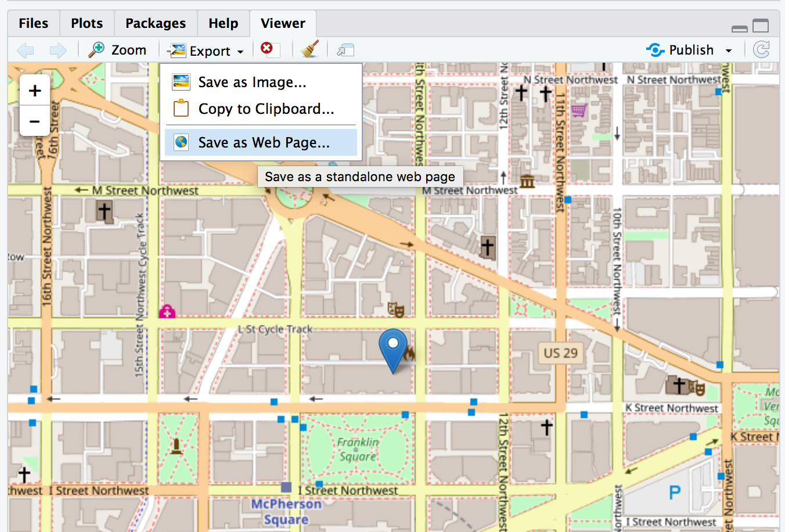The width and height of the screenshot is (785, 532).
Task: Click the back arrow in Viewer toolbar
Action: click(x=26, y=51)
